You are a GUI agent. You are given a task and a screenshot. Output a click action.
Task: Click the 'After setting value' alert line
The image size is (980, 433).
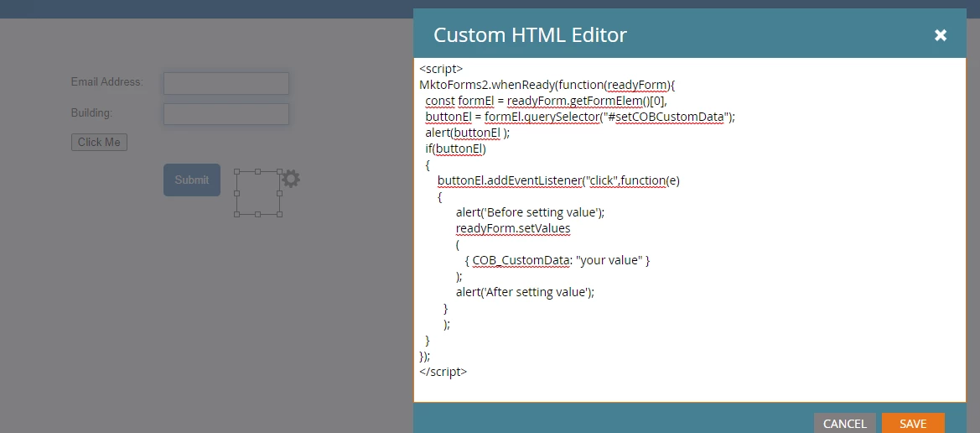point(525,292)
